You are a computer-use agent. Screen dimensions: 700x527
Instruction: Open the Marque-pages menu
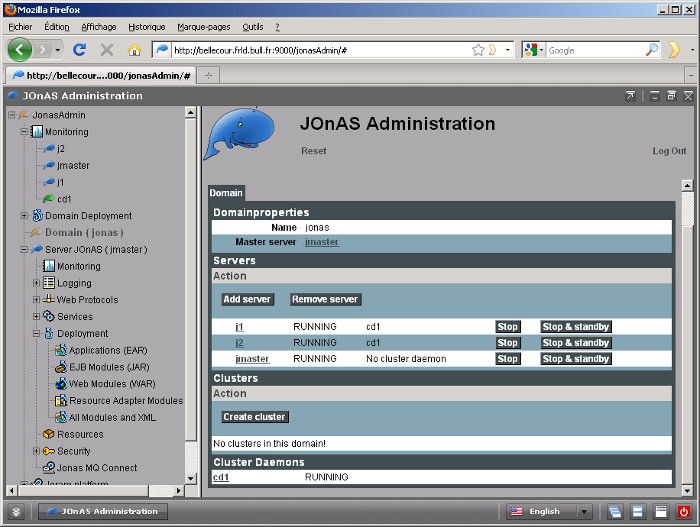point(201,27)
